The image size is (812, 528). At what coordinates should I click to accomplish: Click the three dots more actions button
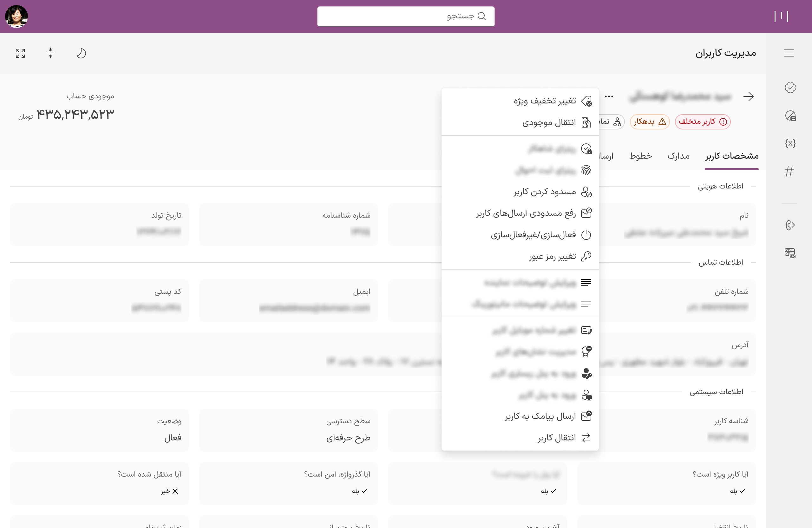coord(609,96)
